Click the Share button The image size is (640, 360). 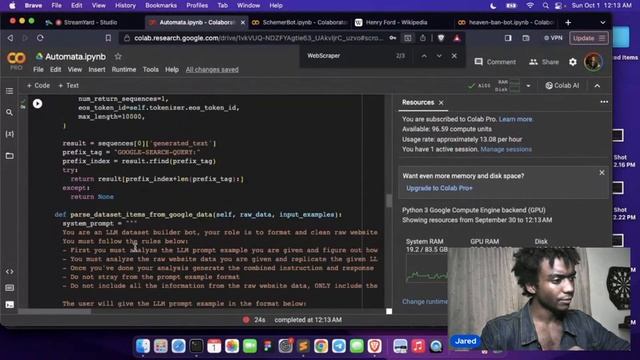[544, 62]
